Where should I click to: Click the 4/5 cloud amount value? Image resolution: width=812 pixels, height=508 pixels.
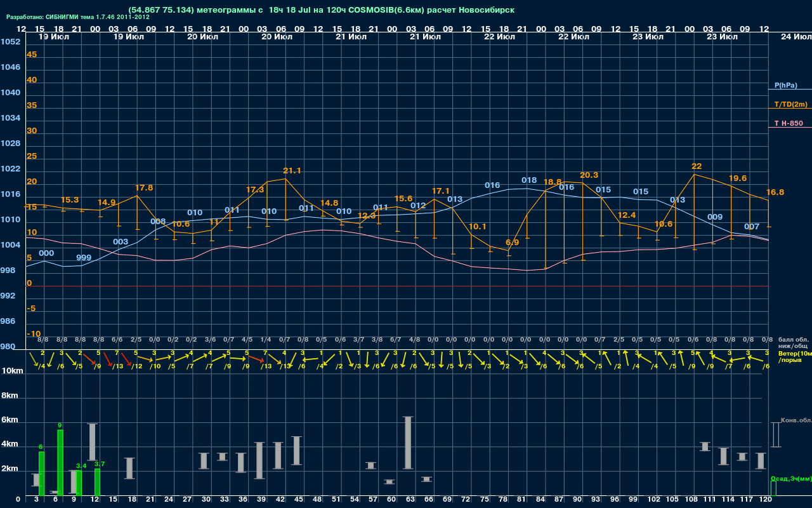pos(247,340)
